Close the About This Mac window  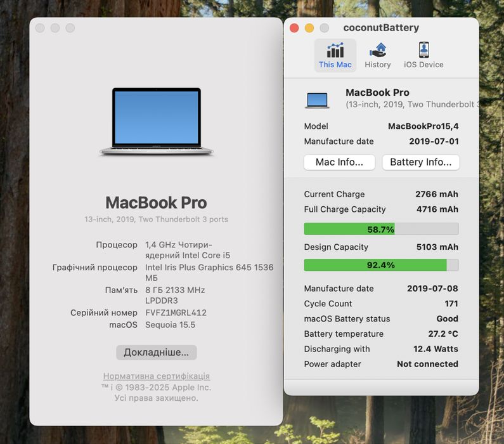[x=40, y=28]
